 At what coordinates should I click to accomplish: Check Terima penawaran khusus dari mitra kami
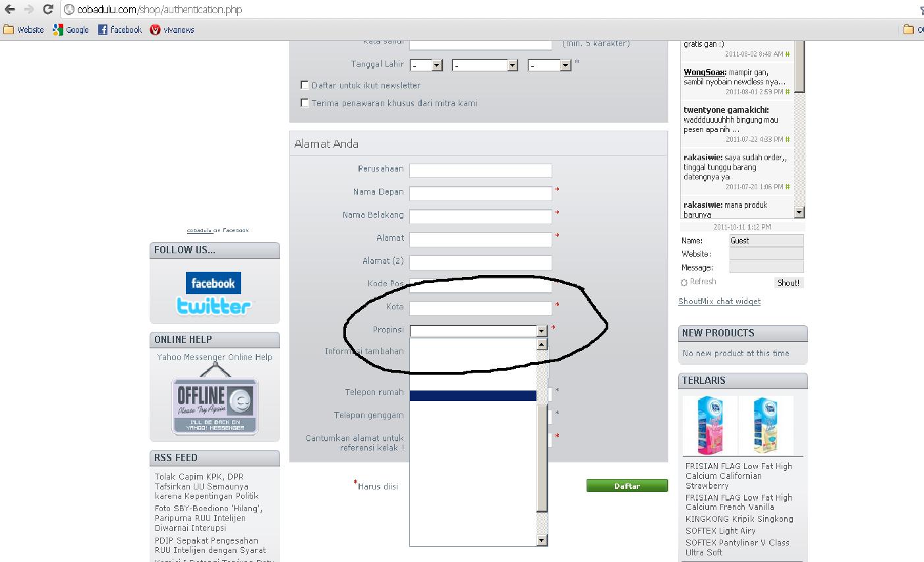point(304,103)
